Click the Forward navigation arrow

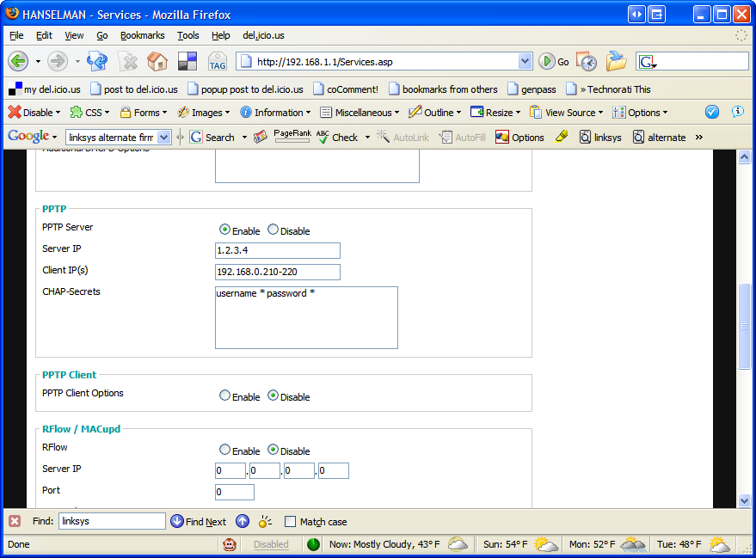coord(58,61)
